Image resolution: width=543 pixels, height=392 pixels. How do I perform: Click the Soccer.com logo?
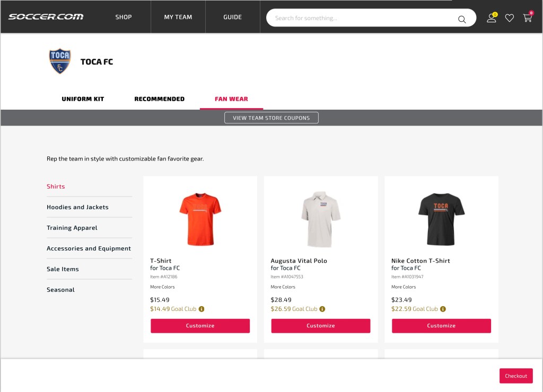[46, 16]
